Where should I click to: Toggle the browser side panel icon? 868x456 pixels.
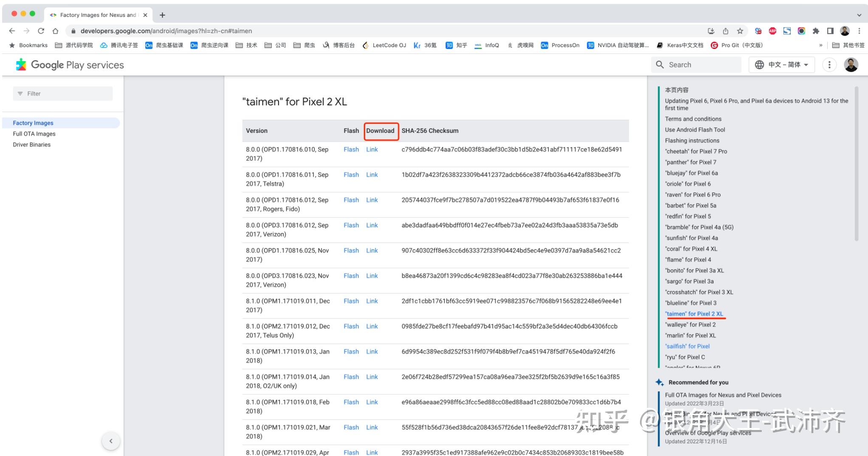(x=830, y=31)
